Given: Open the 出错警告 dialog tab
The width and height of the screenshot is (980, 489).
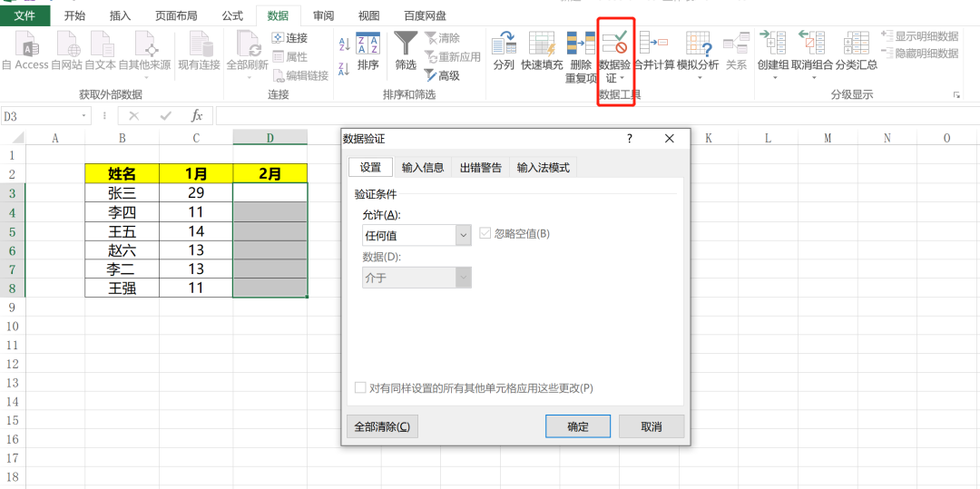Looking at the screenshot, I should click(481, 167).
